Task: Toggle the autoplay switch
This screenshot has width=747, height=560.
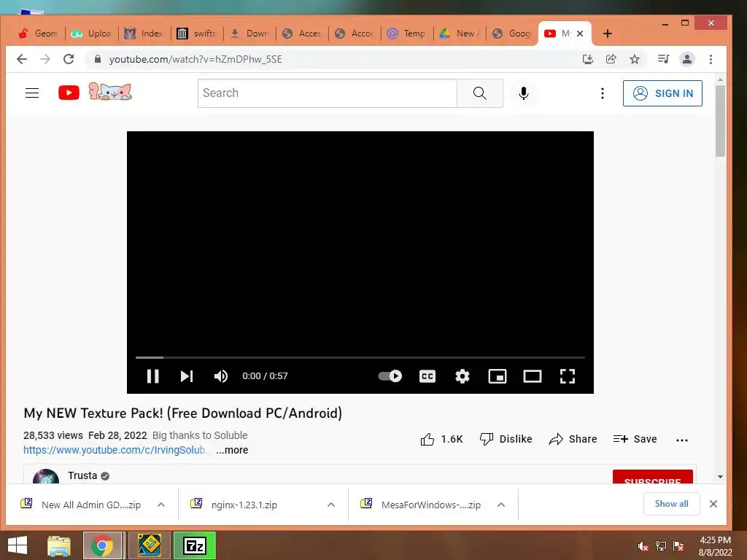Action: coord(390,376)
